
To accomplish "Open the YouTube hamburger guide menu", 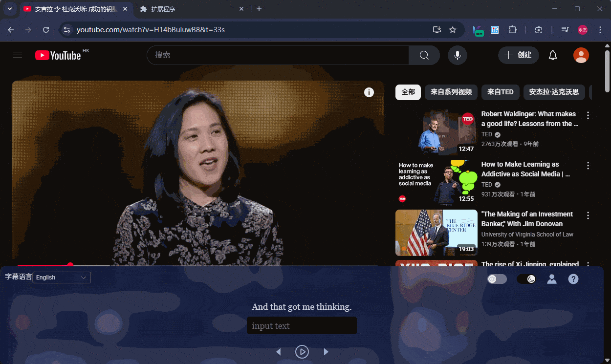I will (18, 55).
